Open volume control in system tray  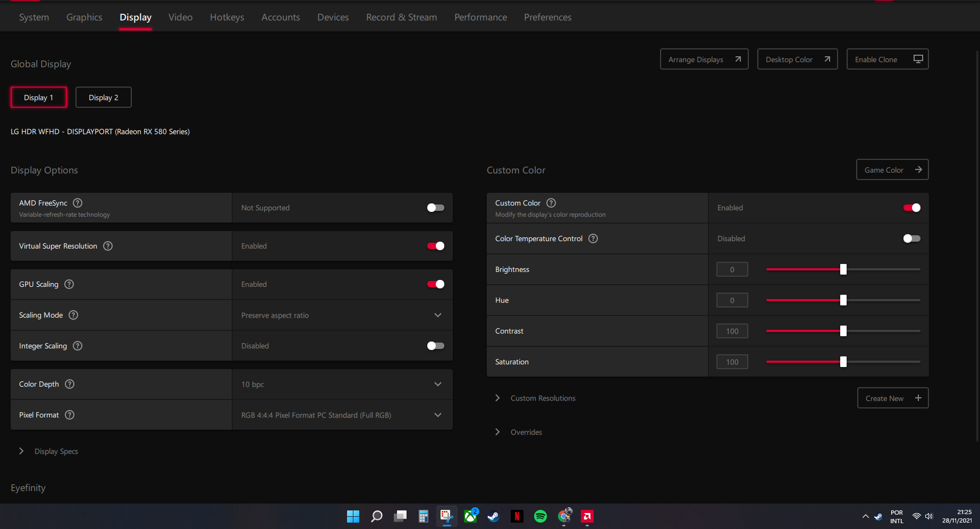click(929, 516)
